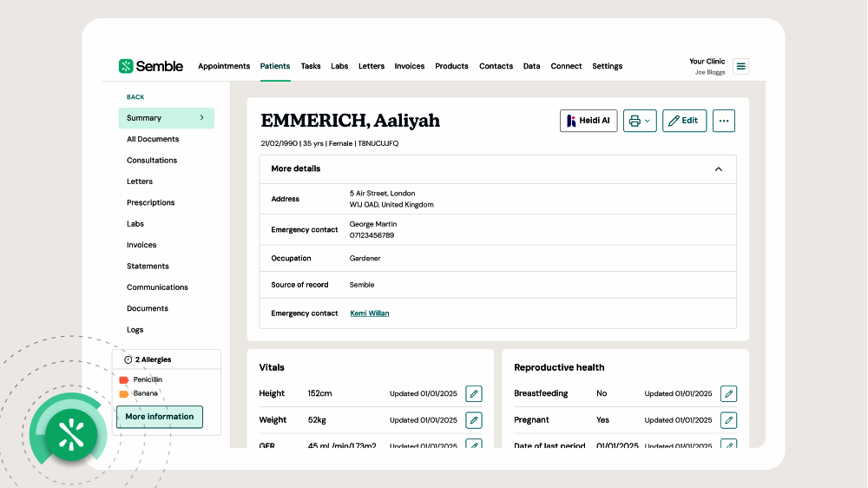Launch Heidi AI
Screen dimensions: 868x488
[x=589, y=121]
